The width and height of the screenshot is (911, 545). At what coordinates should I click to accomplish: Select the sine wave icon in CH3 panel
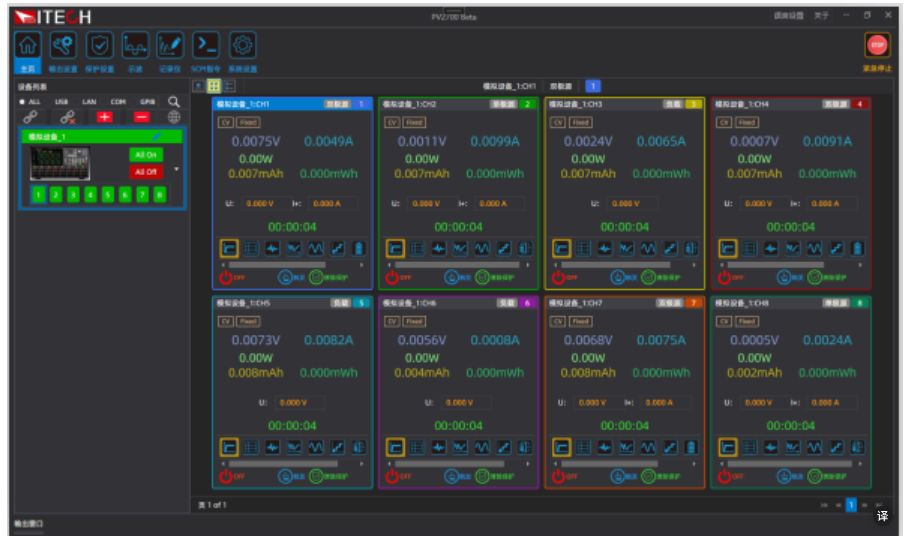tap(648, 247)
